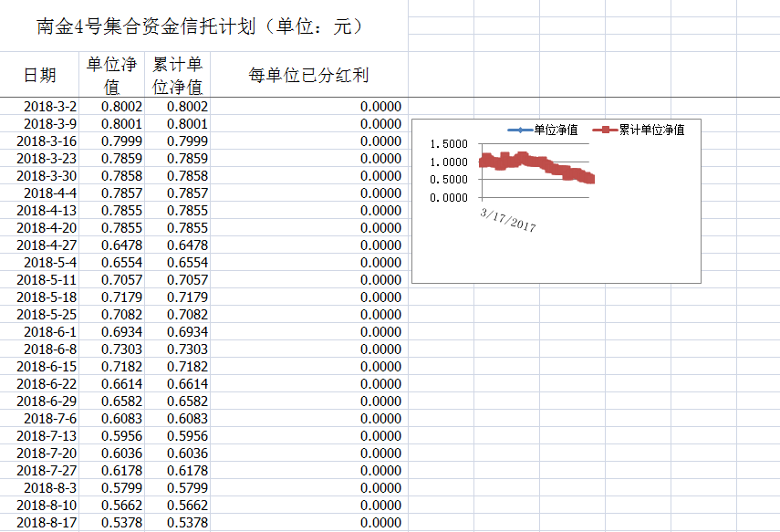Image resolution: width=780 pixels, height=532 pixels.
Task: Click the 日期 column header
Action: (40, 75)
